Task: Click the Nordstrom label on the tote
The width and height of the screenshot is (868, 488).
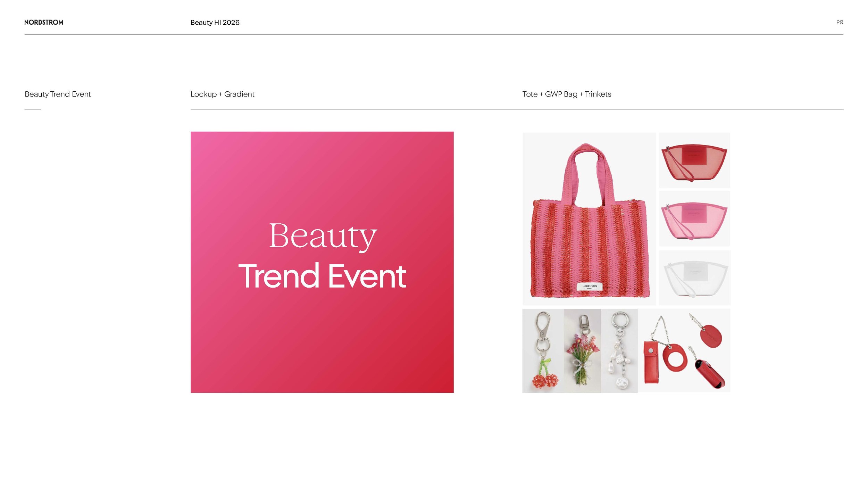Action: (589, 286)
